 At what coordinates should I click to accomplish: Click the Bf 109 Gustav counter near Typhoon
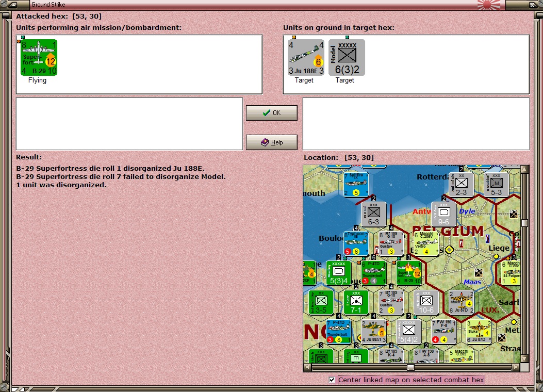click(x=391, y=243)
